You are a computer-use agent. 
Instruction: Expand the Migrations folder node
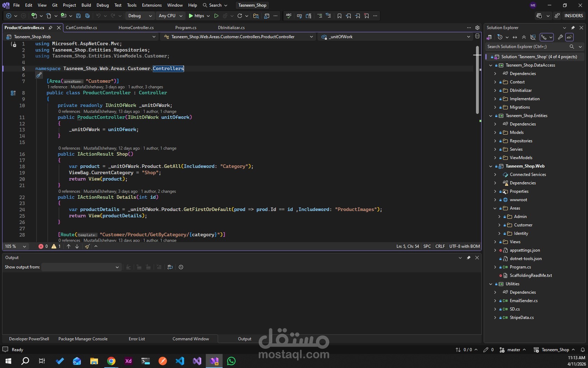click(x=495, y=107)
